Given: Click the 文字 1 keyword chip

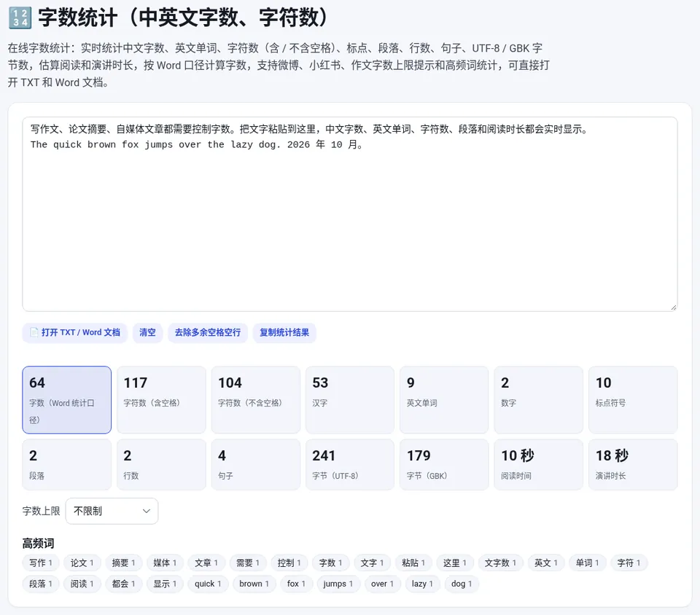Looking at the screenshot, I should [373, 563].
